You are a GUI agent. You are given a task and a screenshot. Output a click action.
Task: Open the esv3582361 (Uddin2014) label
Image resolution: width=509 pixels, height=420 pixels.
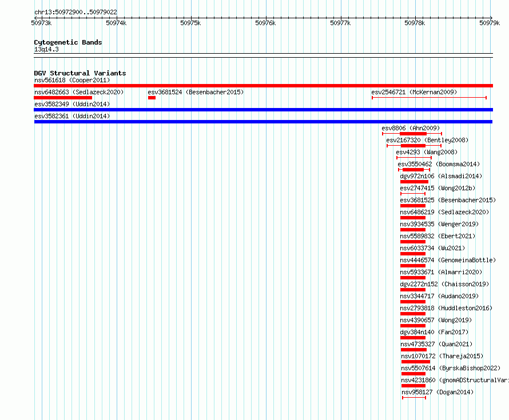[x=72, y=116]
